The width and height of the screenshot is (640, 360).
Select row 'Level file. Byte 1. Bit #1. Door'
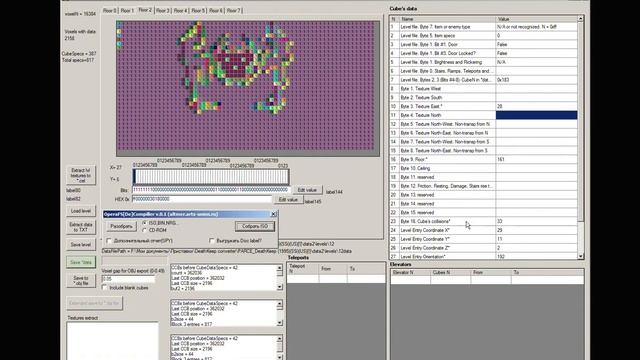[x=484, y=44]
